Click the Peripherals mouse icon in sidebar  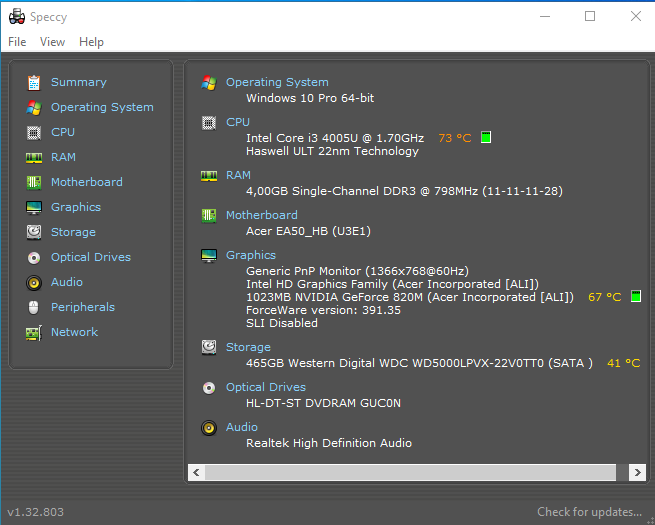(33, 307)
